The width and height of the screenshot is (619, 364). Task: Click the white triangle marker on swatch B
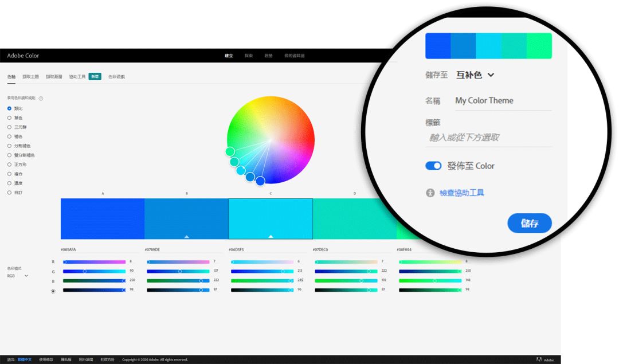[186, 236]
